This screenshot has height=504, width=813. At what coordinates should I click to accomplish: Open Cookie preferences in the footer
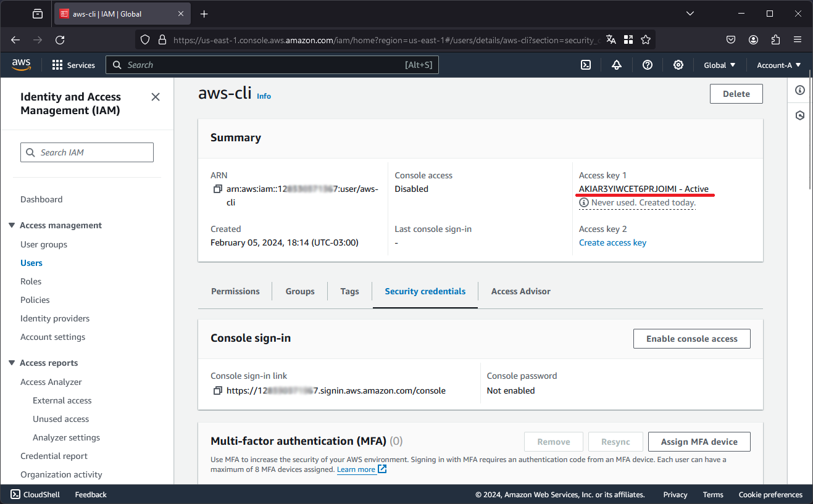(770, 494)
